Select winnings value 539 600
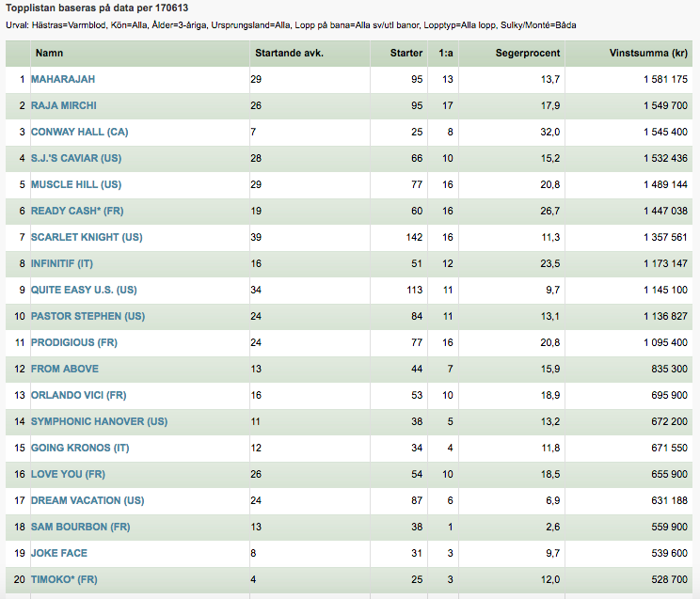This screenshot has width=700, height=599. 669,554
